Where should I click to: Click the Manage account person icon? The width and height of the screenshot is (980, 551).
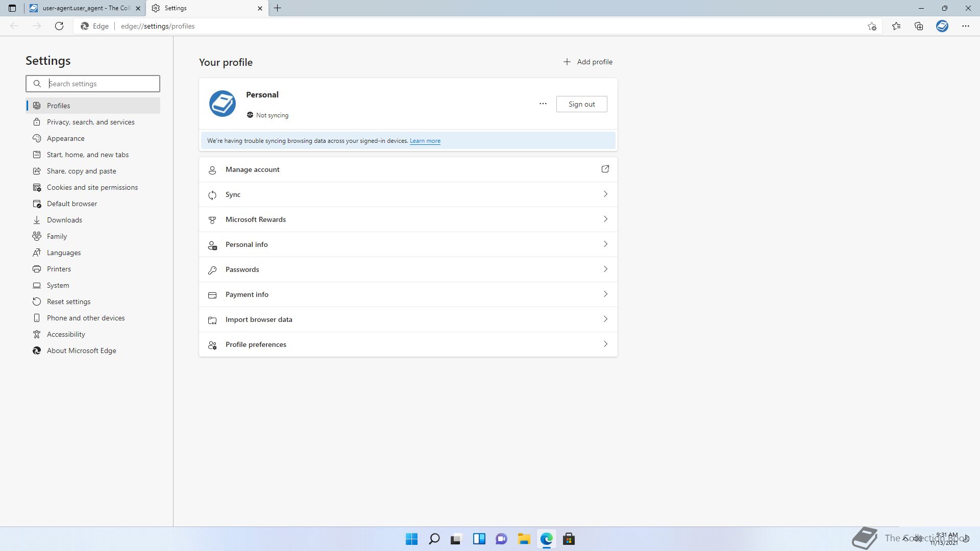[x=212, y=170]
